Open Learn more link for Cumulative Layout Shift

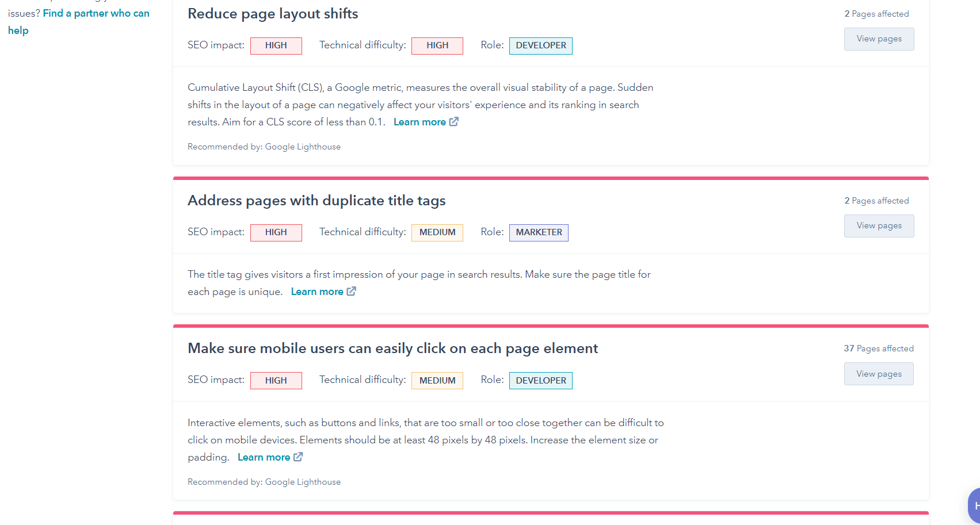[x=420, y=122]
